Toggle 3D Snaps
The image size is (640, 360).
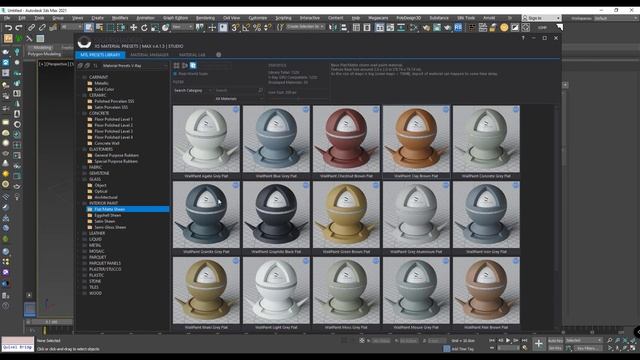(x=236, y=28)
